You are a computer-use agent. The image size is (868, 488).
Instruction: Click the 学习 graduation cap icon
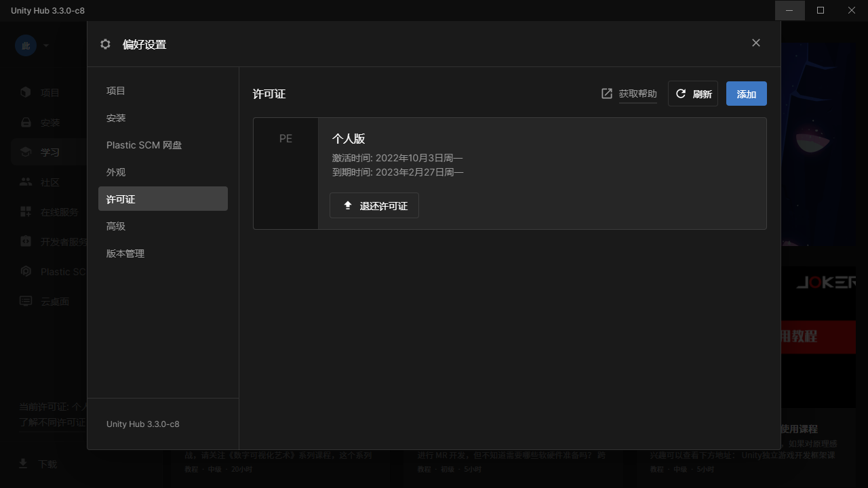[26, 152]
